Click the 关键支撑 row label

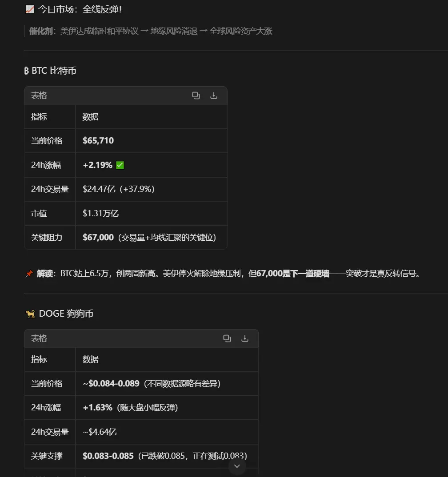point(47,456)
